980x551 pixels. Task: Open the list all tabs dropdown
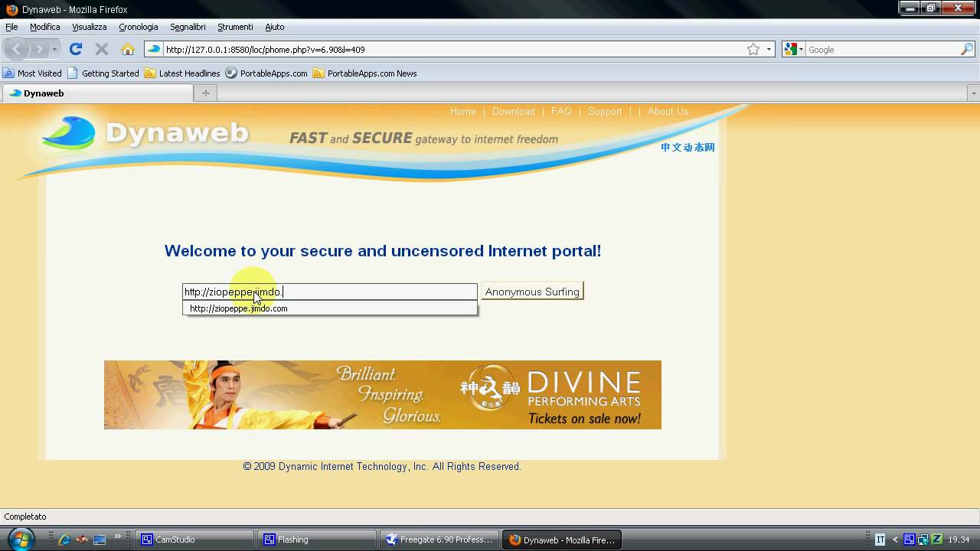point(974,93)
